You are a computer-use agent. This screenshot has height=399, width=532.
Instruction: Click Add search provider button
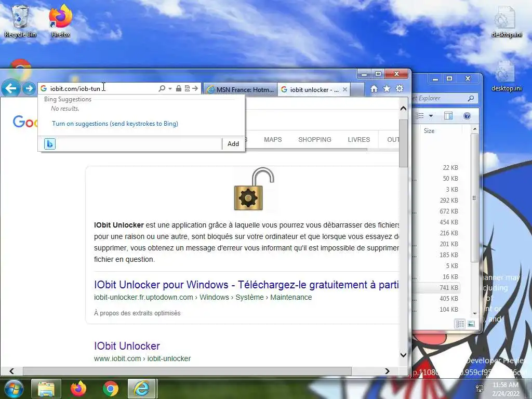233,144
